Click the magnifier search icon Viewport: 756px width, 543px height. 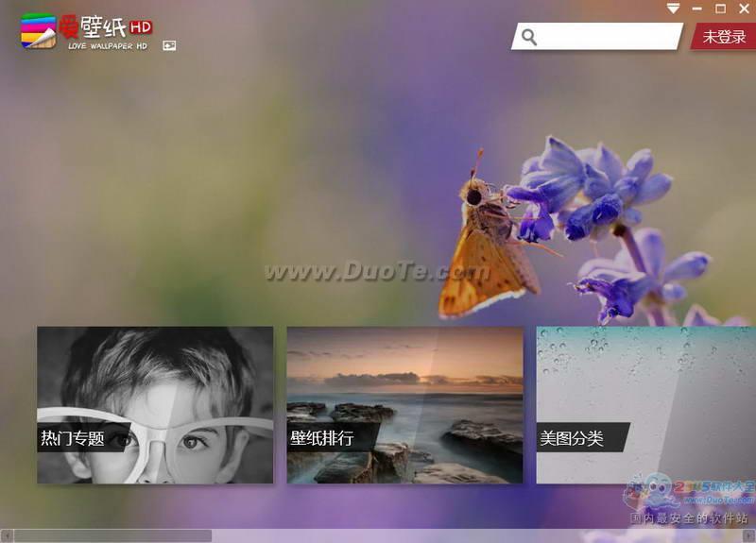click(529, 37)
